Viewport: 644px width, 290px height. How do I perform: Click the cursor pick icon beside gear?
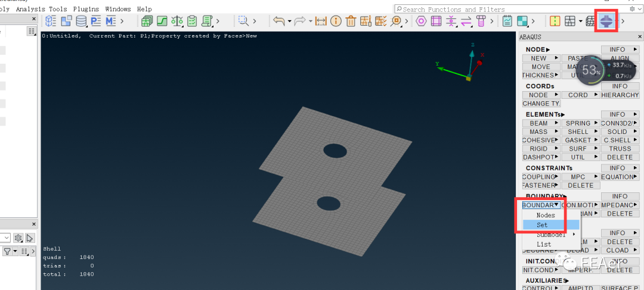[x=30, y=238]
